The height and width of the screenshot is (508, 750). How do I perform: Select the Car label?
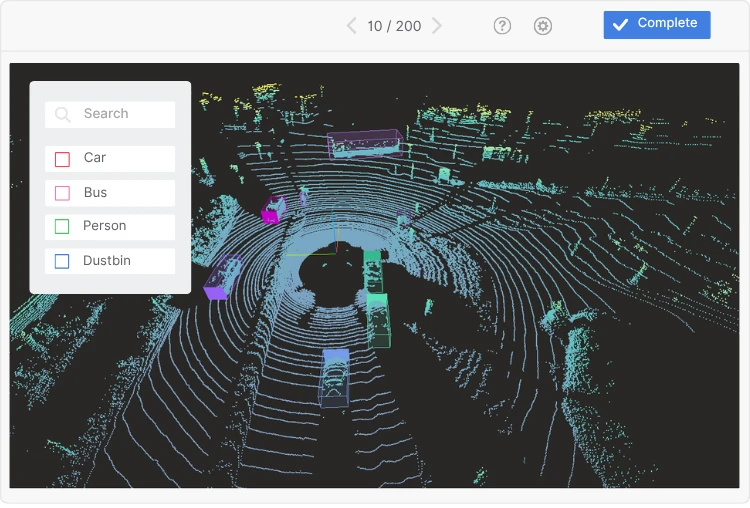(110, 158)
